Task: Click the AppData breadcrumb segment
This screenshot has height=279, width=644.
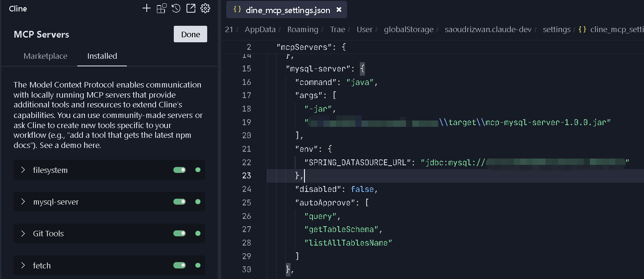Action: point(260,30)
